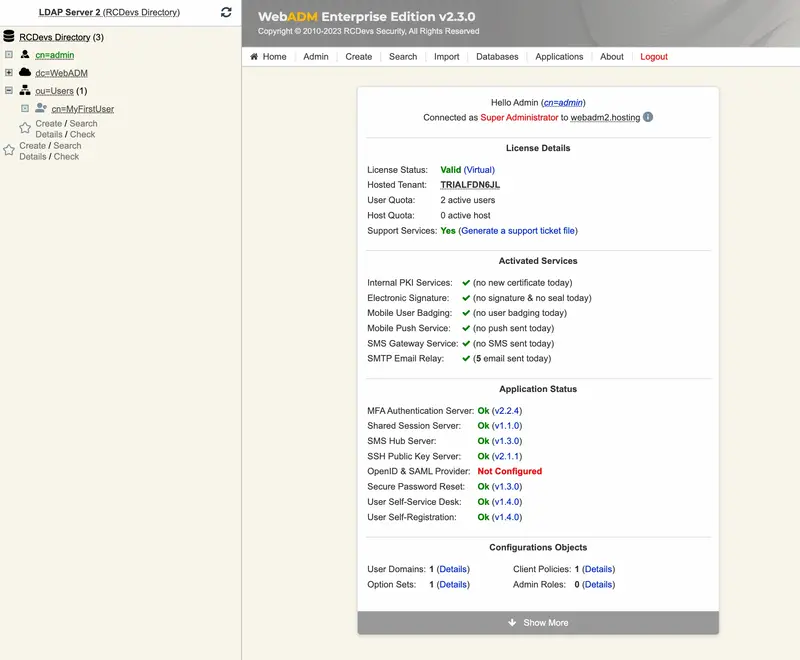Expand the cn=admin tree node
This screenshot has width=800, height=660.
click(9, 55)
